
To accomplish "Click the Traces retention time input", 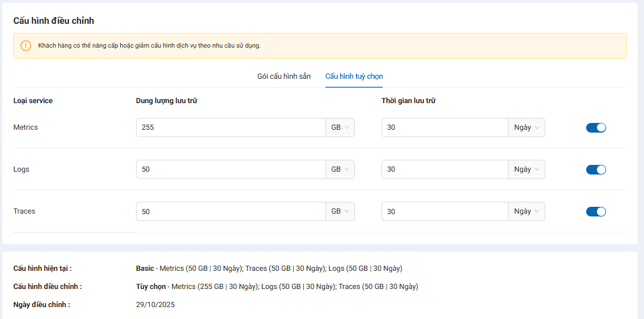I will point(444,211).
